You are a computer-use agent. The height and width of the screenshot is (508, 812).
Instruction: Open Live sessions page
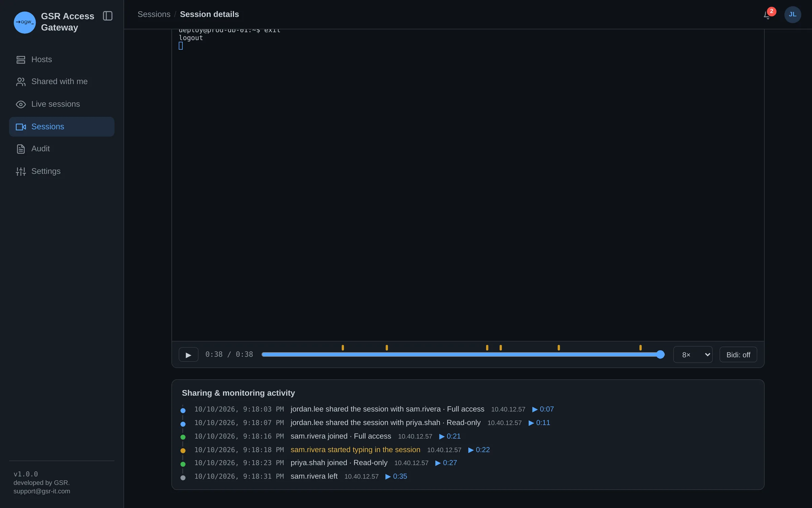click(62, 104)
